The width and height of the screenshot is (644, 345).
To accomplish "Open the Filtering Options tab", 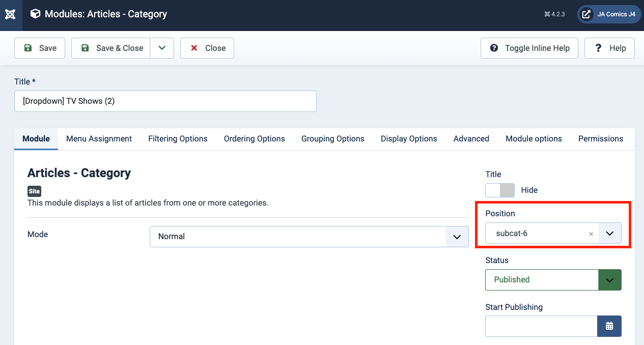I will click(178, 138).
